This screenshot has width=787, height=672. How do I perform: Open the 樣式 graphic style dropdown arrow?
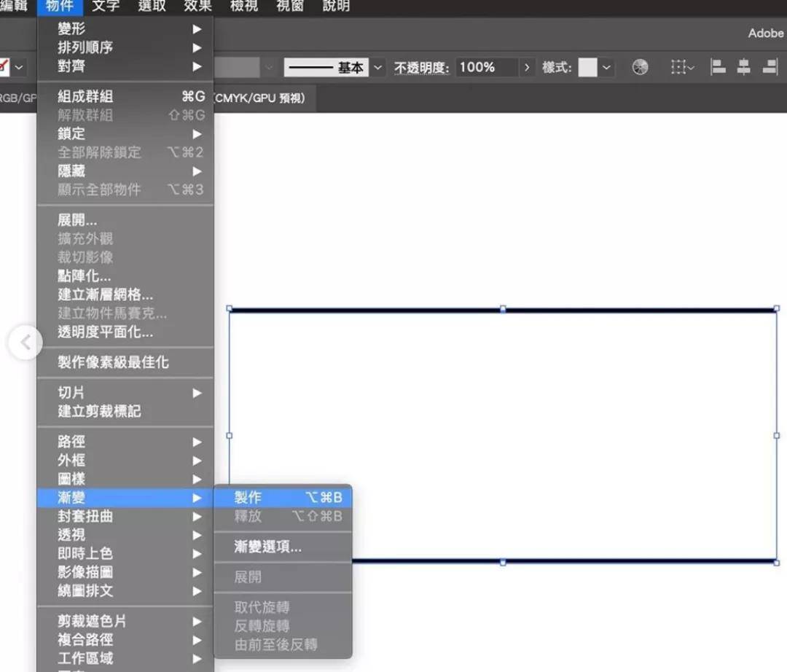coord(606,67)
